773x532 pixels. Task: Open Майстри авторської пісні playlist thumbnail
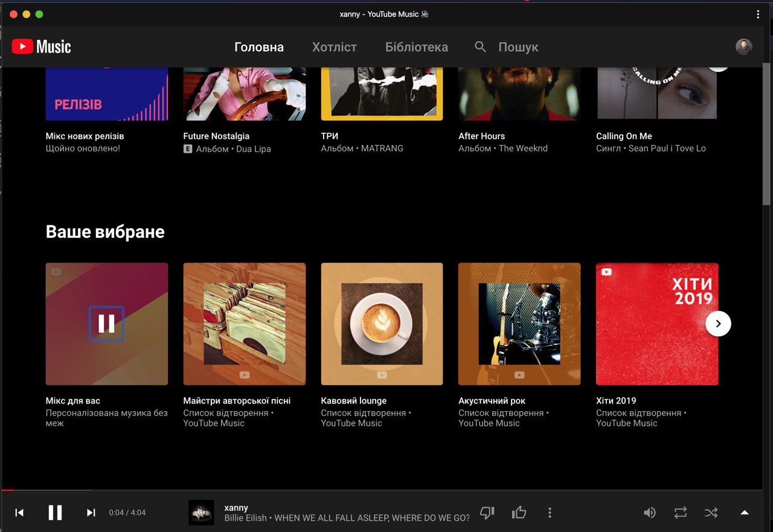pos(245,324)
